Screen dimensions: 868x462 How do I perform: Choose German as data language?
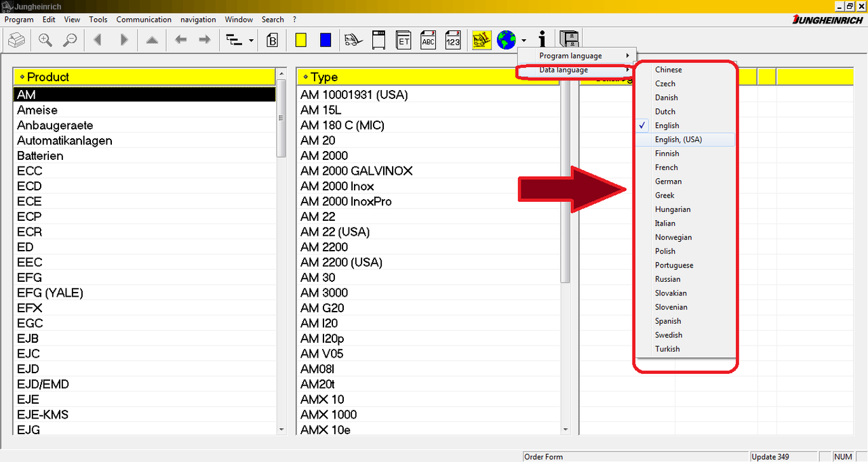click(x=685, y=182)
